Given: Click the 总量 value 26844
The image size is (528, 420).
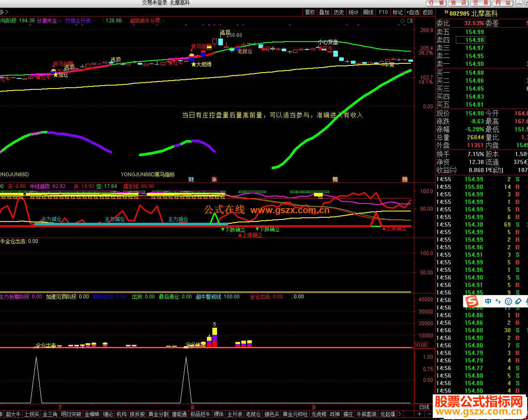Looking at the screenshot, I should tap(476, 137).
